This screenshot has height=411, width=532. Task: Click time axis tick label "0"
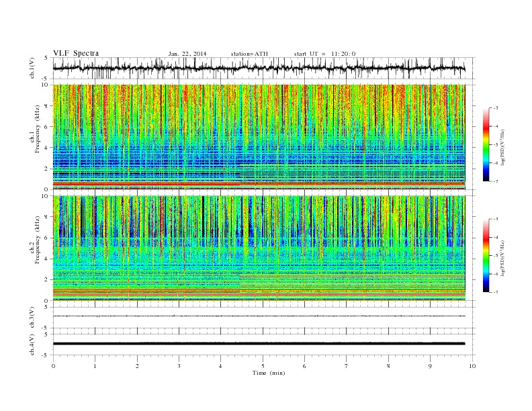point(53,366)
